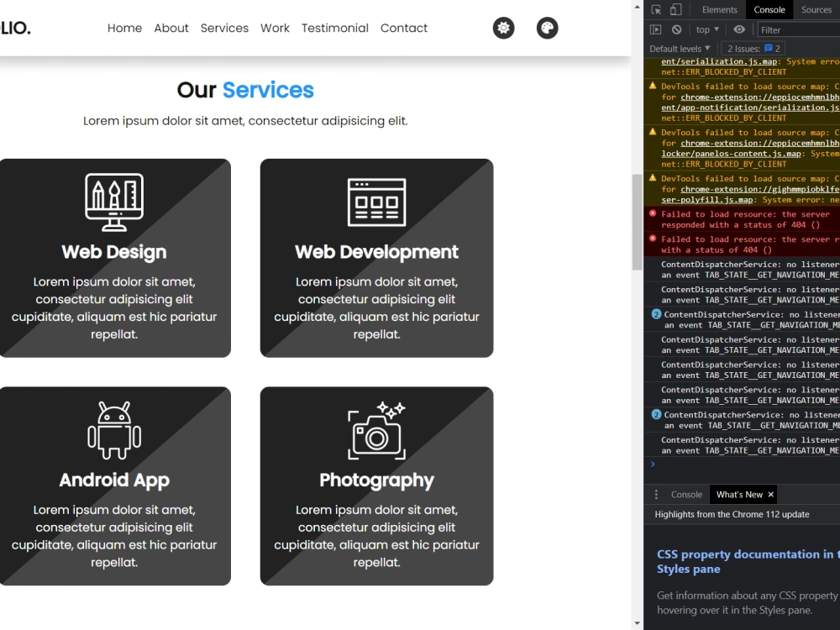Close the What's New tab
840x630 pixels.
[x=770, y=495]
